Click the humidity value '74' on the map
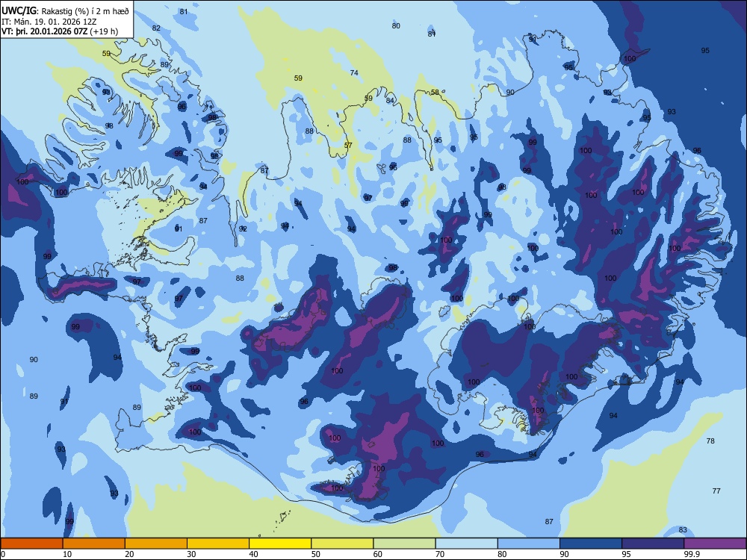Image resolution: width=747 pixels, height=560 pixels. tap(354, 73)
